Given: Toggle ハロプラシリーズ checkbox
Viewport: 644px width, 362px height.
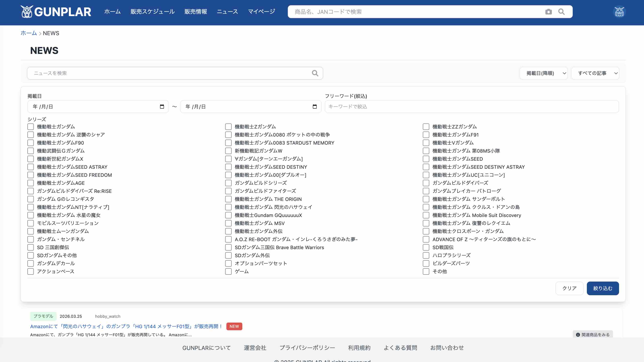Looking at the screenshot, I should click(426, 255).
